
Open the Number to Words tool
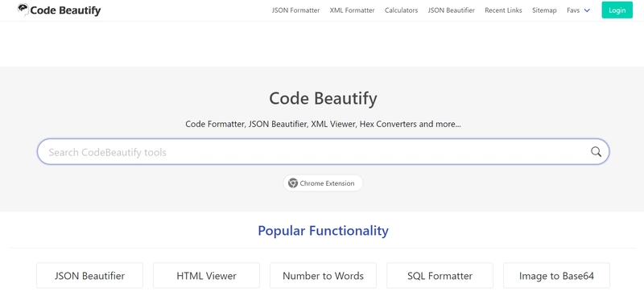[323, 276]
